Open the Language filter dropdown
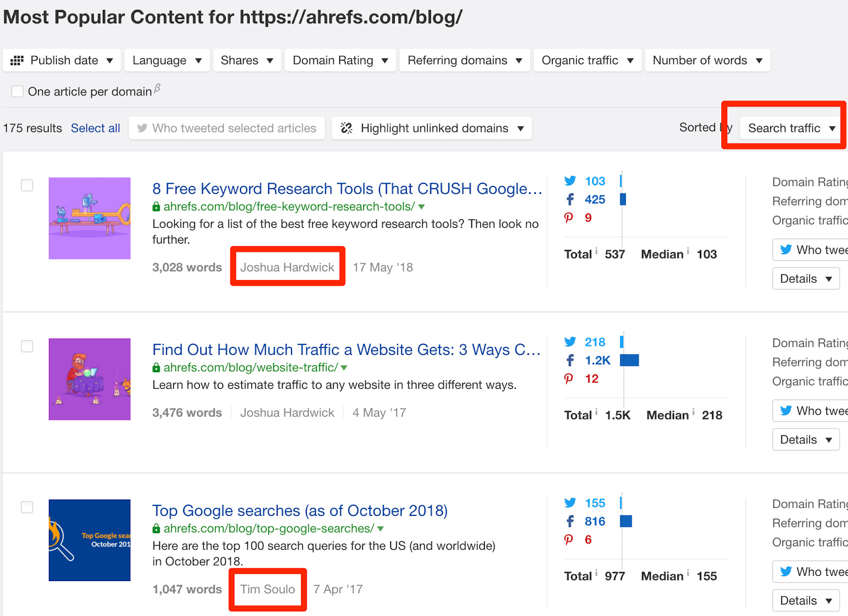Image resolution: width=848 pixels, height=616 pixels. coord(167,60)
